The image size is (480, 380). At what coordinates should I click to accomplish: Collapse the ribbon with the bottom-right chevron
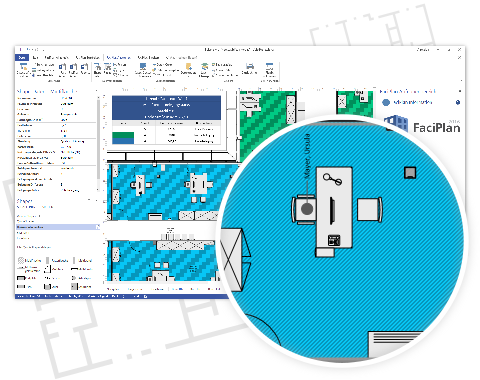click(461, 80)
